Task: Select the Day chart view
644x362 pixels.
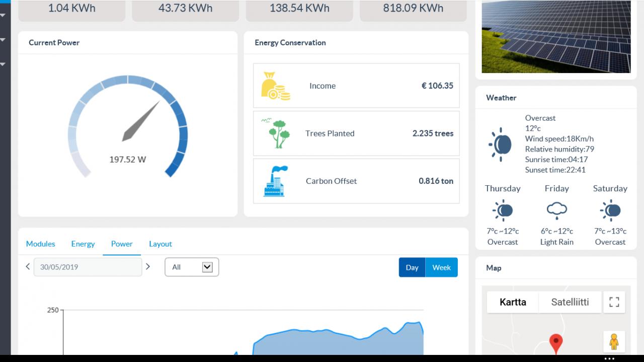Action: (412, 267)
